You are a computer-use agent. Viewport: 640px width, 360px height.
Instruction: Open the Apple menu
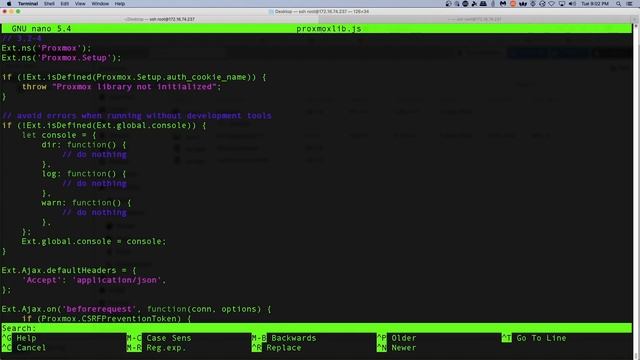pyautogui.click(x=9, y=4)
